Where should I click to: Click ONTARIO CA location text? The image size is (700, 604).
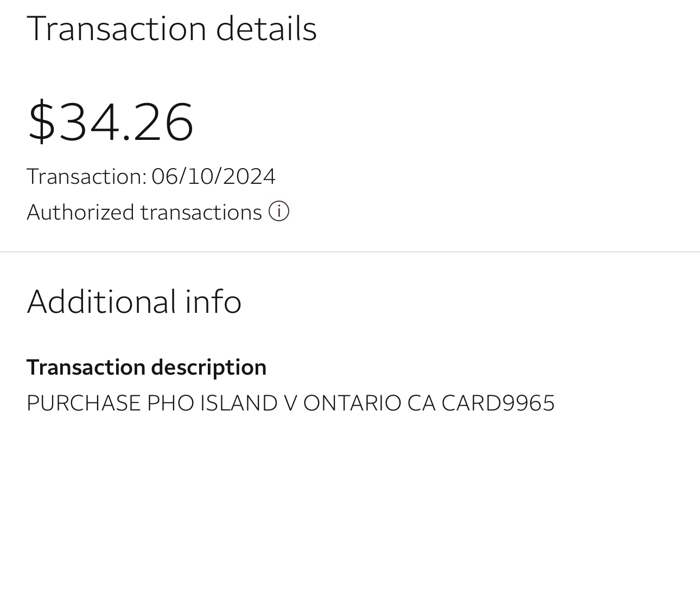(369, 403)
